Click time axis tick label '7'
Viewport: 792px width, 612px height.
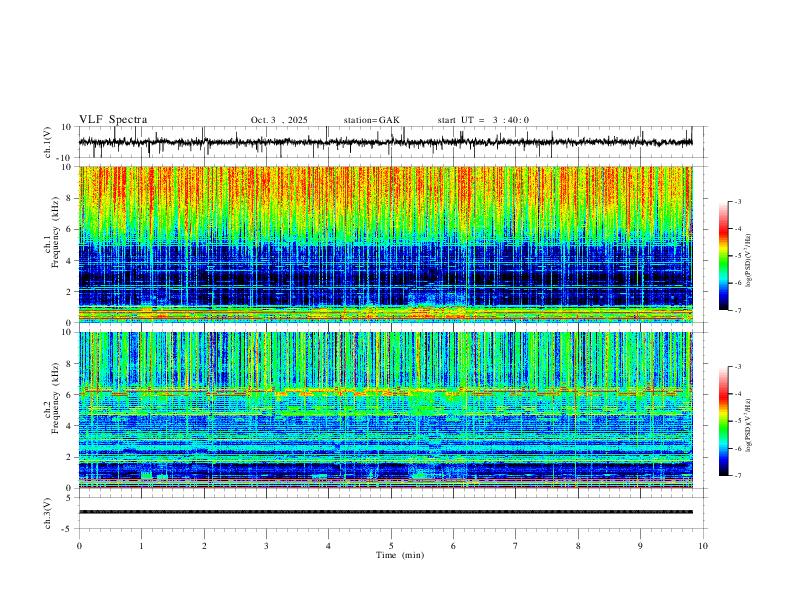point(516,546)
